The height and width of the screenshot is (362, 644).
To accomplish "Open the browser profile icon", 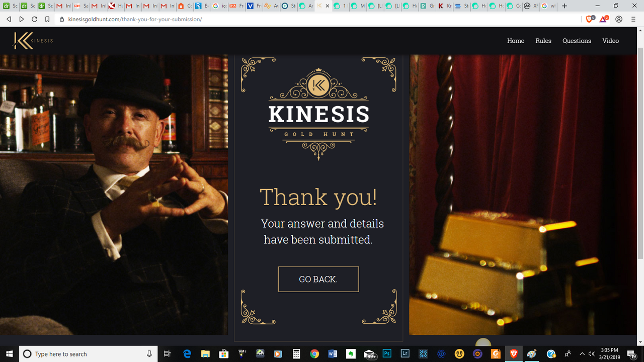I will pyautogui.click(x=619, y=19).
